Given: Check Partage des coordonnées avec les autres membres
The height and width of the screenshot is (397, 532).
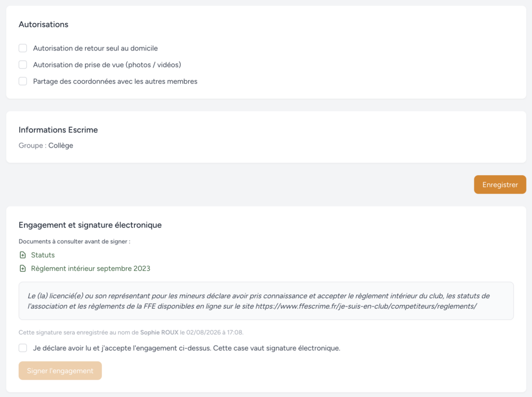Looking at the screenshot, I should point(23,81).
